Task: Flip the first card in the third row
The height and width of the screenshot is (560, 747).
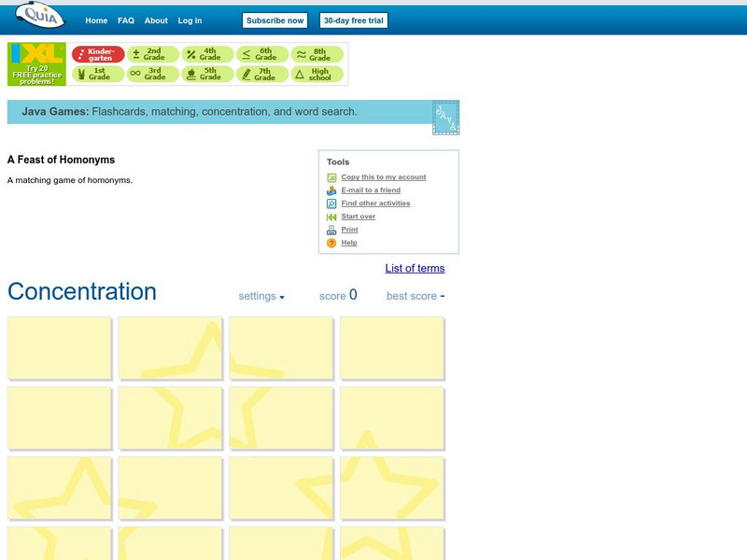Action: [60, 488]
